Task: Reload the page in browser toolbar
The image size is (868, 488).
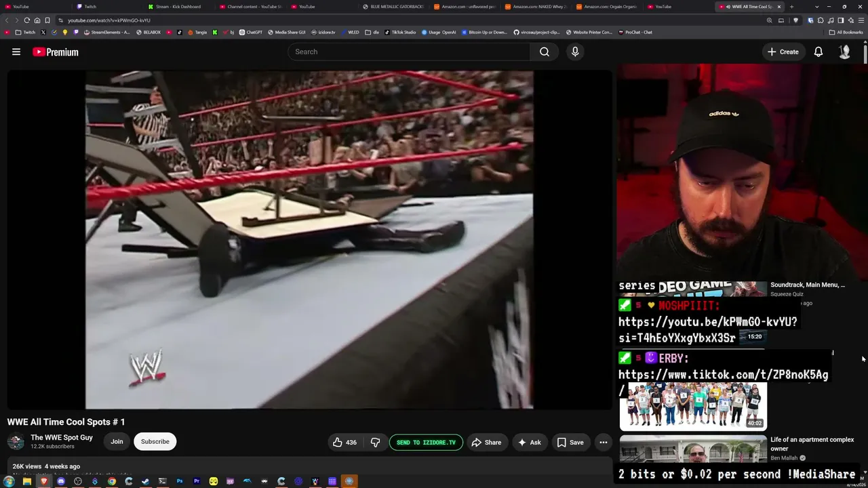Action: pos(27,20)
